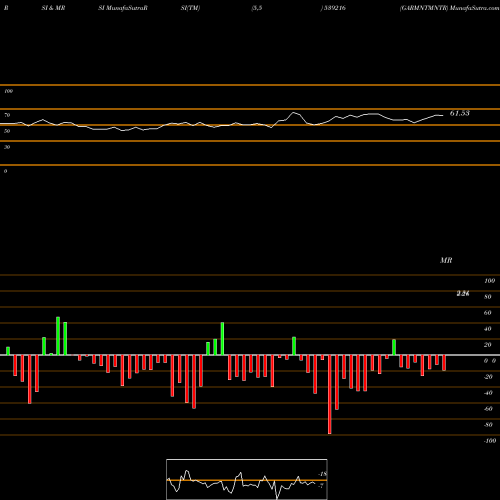Click the MR label above histogram
This screenshot has width=500, height=500.
[446, 260]
